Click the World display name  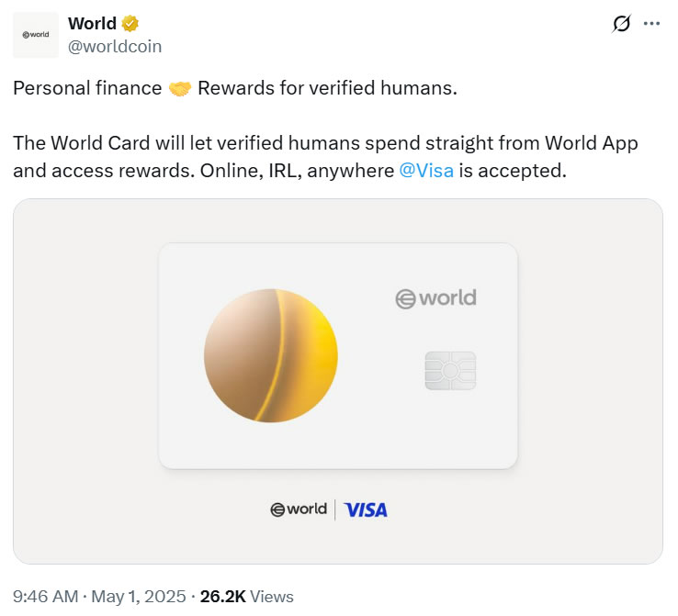click(x=92, y=24)
